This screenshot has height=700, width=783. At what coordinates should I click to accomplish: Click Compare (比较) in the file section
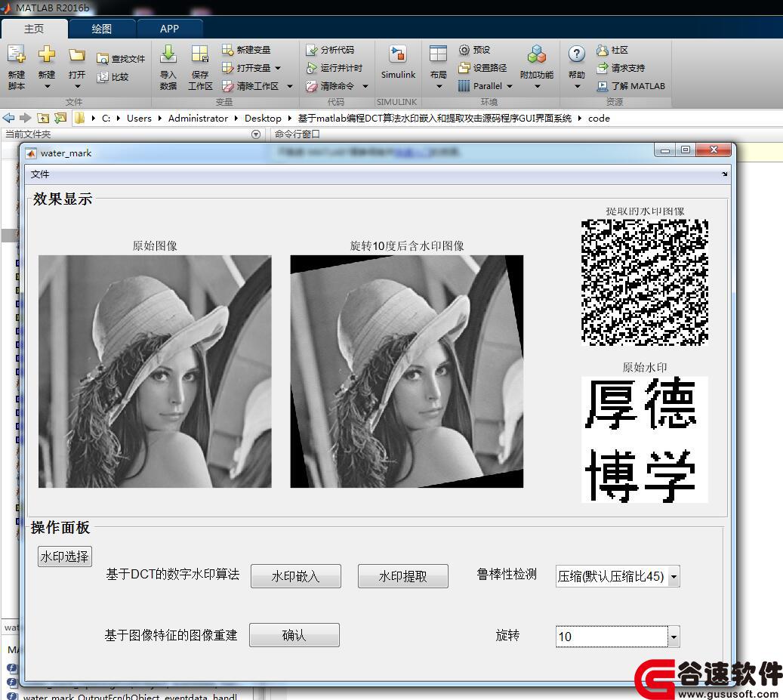(x=113, y=77)
